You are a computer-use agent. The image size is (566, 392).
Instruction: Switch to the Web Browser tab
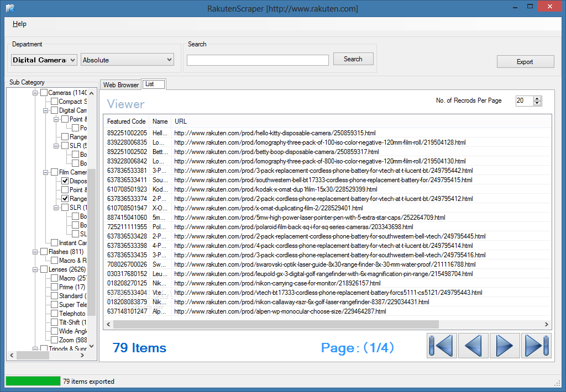coord(121,84)
